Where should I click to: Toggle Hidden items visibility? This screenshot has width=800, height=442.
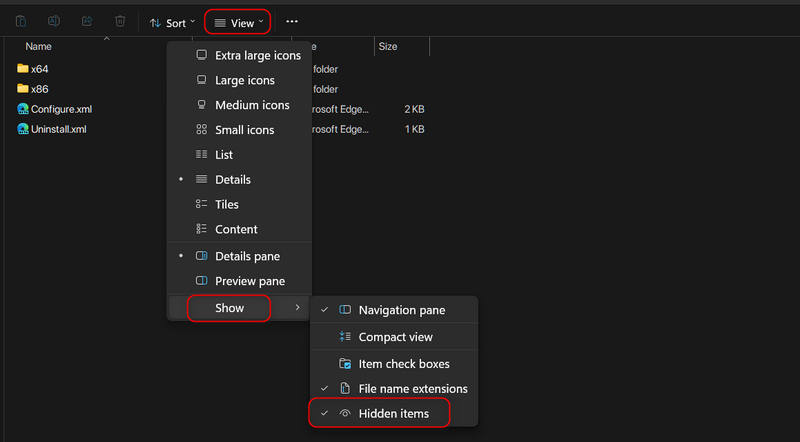(394, 413)
